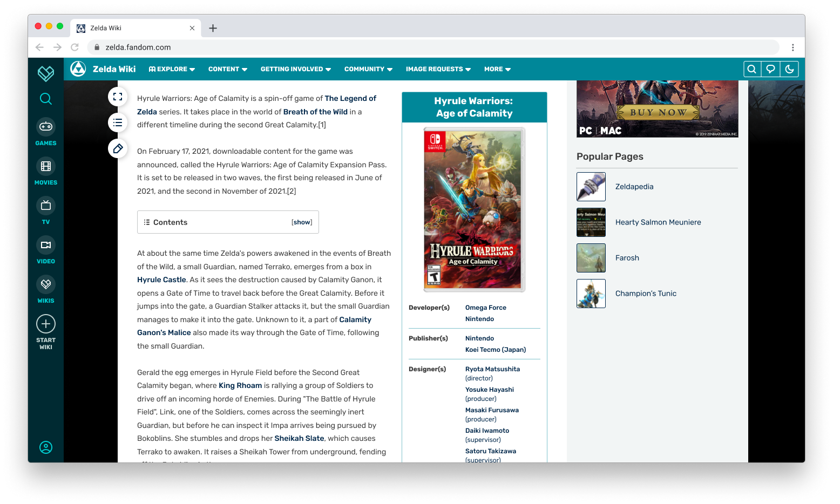The image size is (840, 504).
Task: Open the browser three-dot menu
Action: (x=792, y=47)
